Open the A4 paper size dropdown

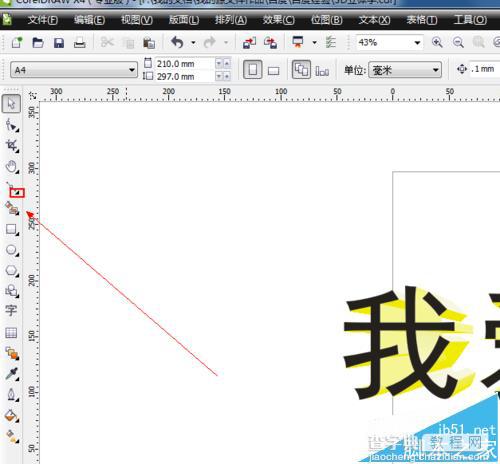coord(132,70)
